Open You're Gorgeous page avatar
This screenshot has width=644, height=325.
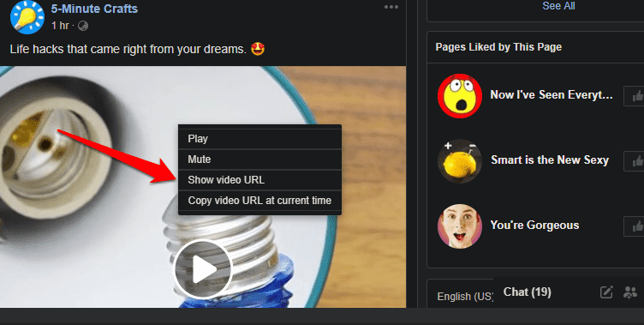(460, 226)
